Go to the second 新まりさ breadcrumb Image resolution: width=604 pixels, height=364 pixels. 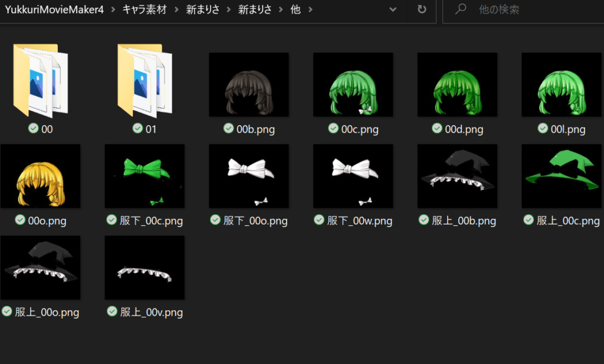[x=255, y=9]
